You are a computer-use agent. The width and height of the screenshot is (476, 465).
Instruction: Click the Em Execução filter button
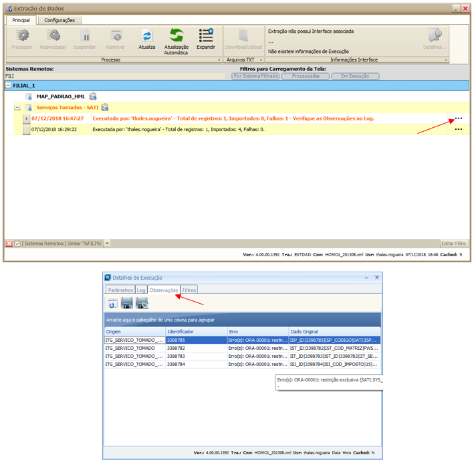(355, 76)
